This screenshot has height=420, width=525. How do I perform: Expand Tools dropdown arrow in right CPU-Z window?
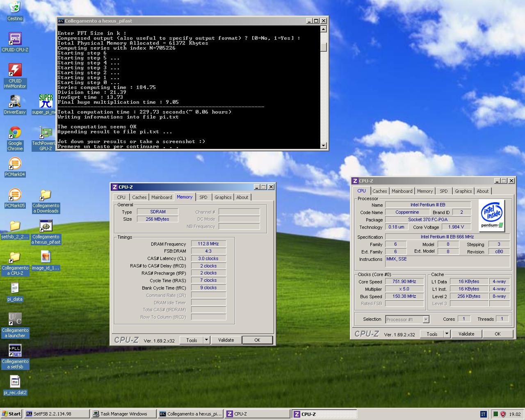coord(447,334)
